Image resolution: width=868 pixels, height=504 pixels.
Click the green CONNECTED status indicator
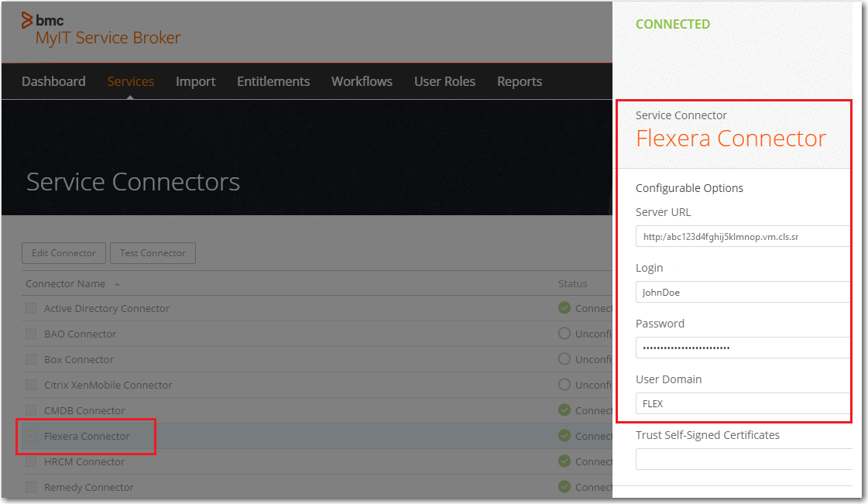click(673, 24)
